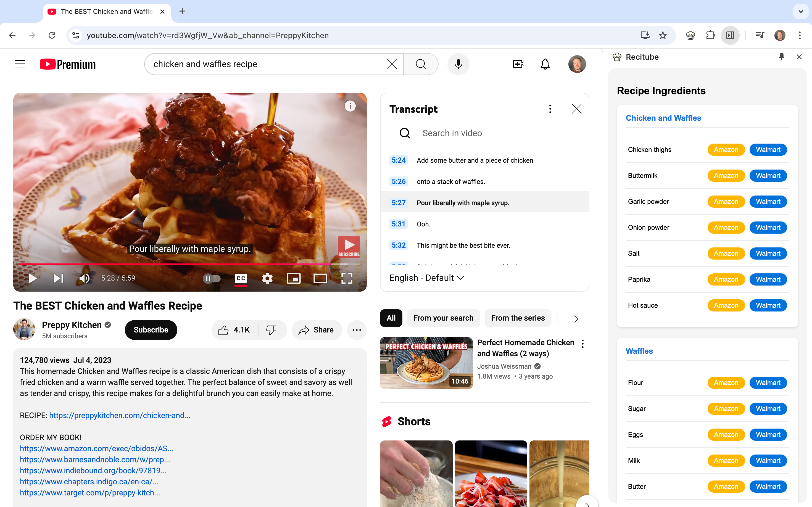Open Perfect Homemade Chicken and Waffles thumbnail
Viewport: 812px width, 507px height.
click(426, 363)
